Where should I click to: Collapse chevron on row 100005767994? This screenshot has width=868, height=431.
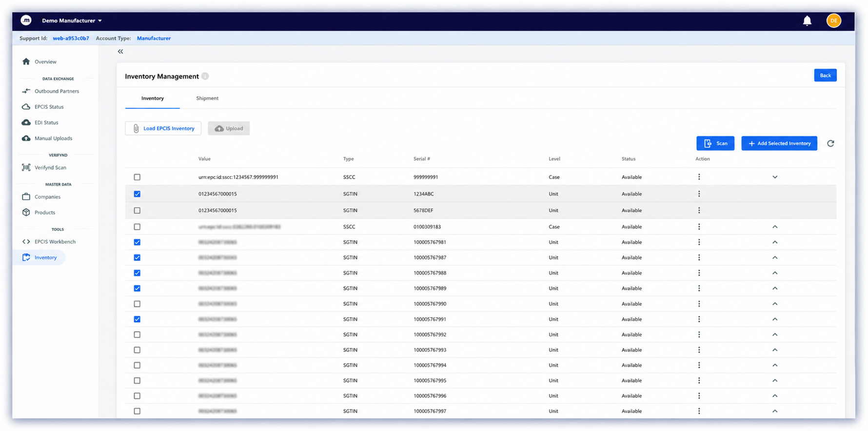775,365
